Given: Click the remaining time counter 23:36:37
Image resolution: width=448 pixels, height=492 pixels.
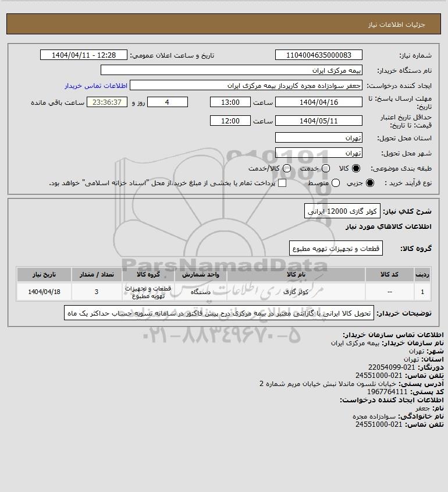Looking at the screenshot, I should [107, 102].
